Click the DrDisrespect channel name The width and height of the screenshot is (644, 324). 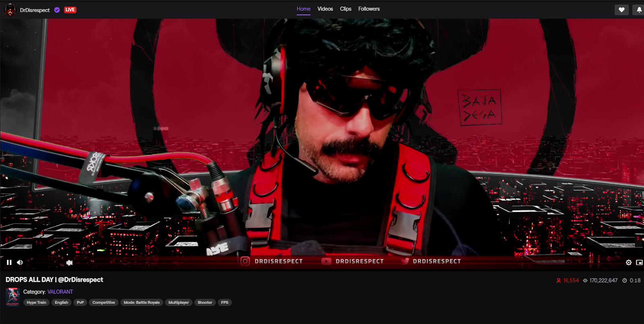pyautogui.click(x=35, y=10)
